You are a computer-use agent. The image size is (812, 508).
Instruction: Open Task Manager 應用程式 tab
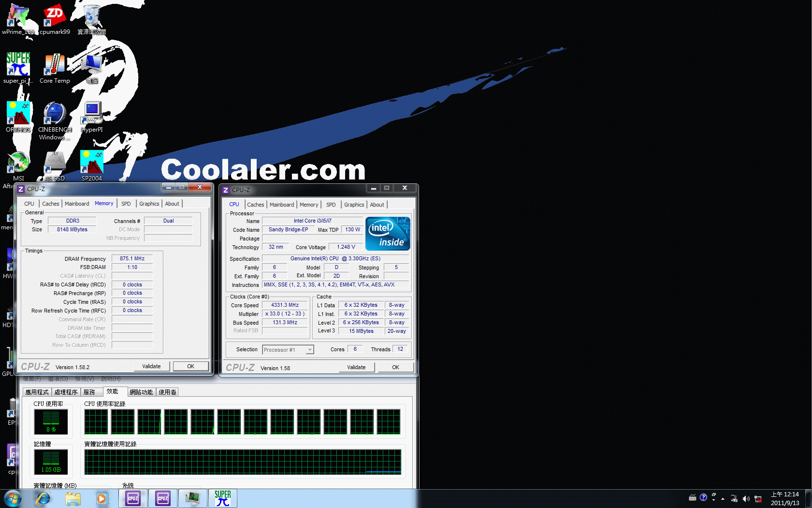(37, 392)
